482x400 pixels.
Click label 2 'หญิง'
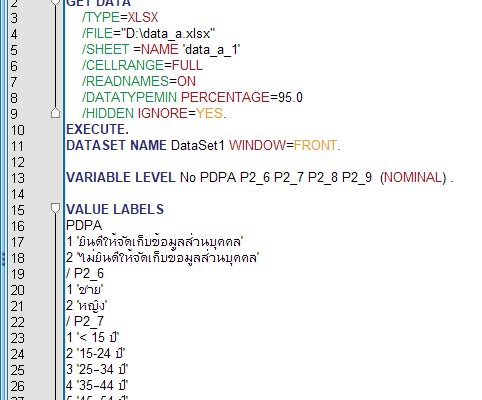pyautogui.click(x=86, y=305)
